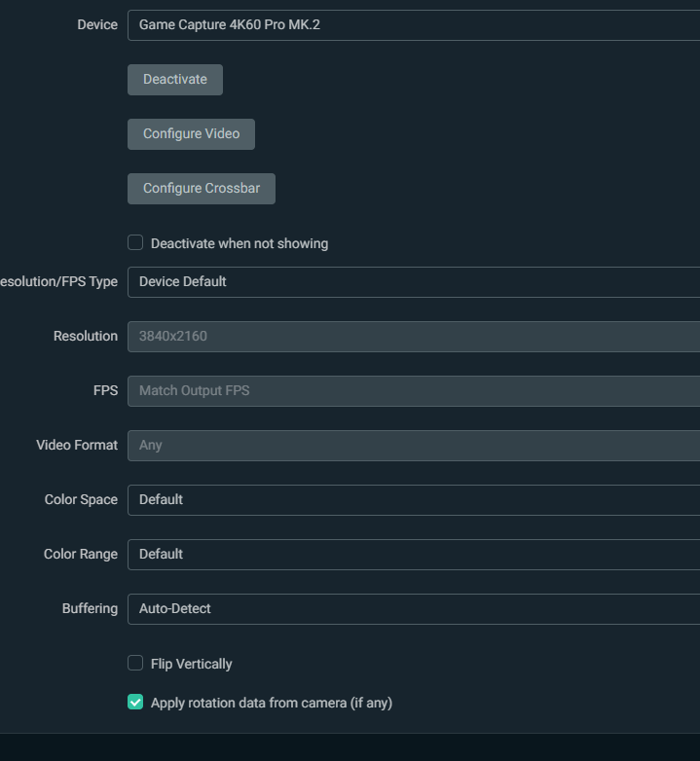Click the greyed-out 3840x2160 Resolution field
Screen dimensions: 700x761
tap(414, 337)
